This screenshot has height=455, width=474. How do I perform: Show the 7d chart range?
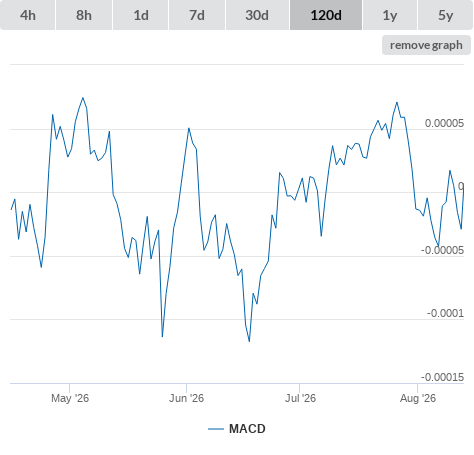coord(197,15)
